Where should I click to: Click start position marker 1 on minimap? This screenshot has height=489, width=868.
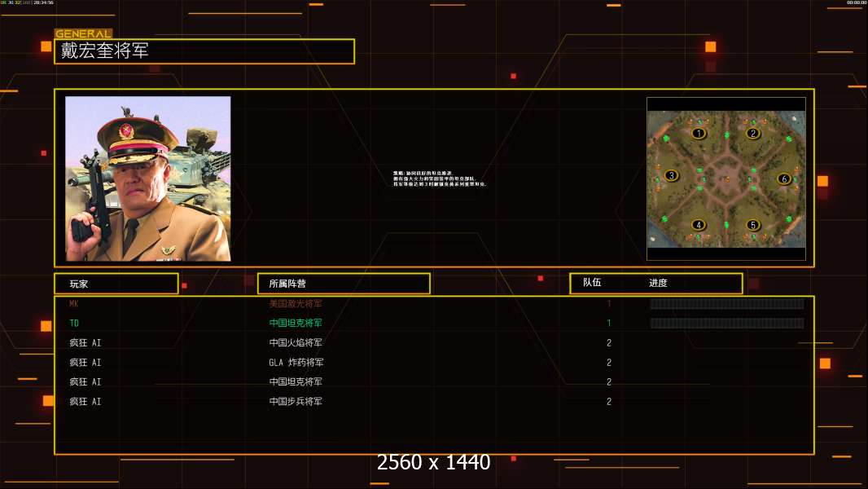tap(699, 134)
